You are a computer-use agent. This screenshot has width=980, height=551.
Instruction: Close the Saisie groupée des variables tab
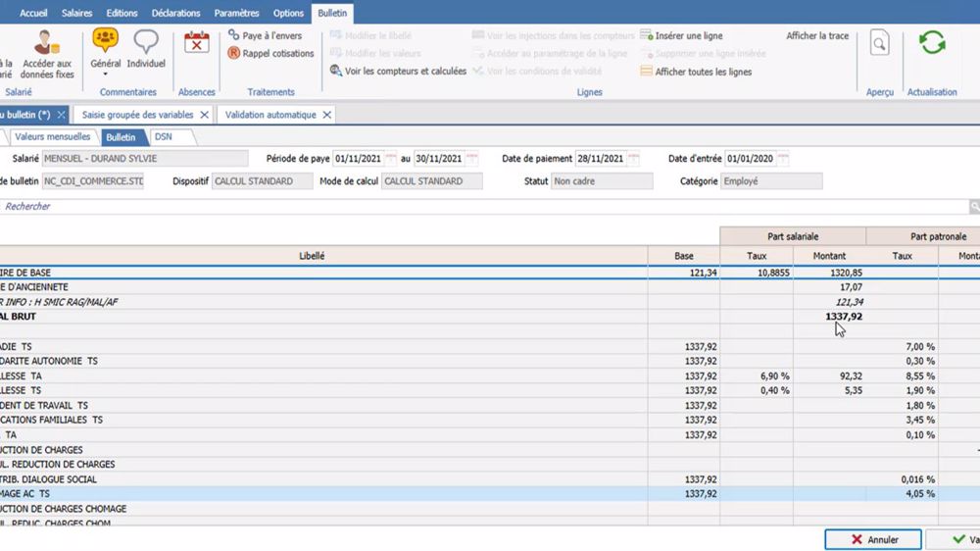[204, 115]
